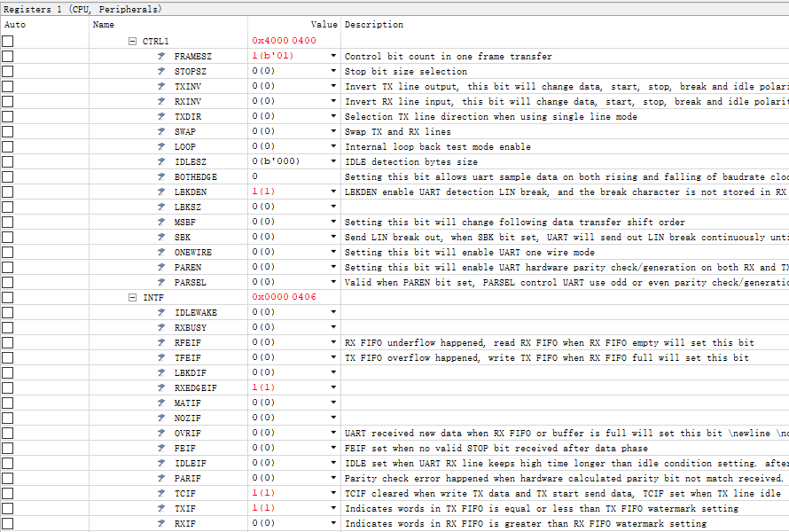The height and width of the screenshot is (532, 789).
Task: Click the Auto column header
Action: click(x=15, y=24)
